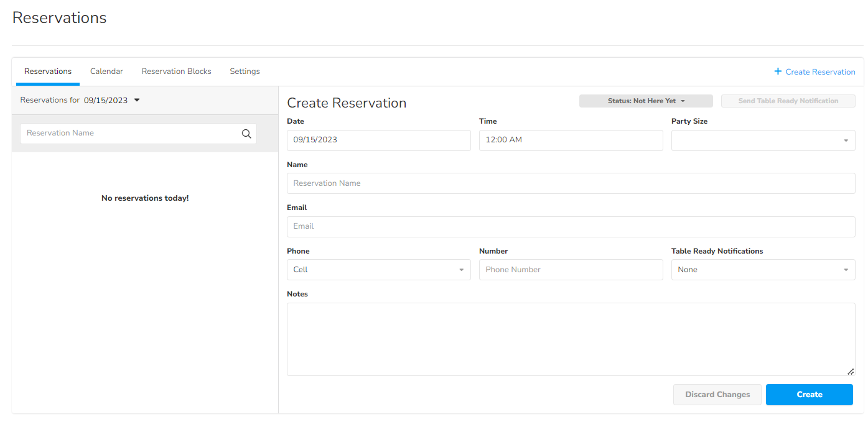
Task: Switch to the Calendar tab
Action: pos(106,71)
